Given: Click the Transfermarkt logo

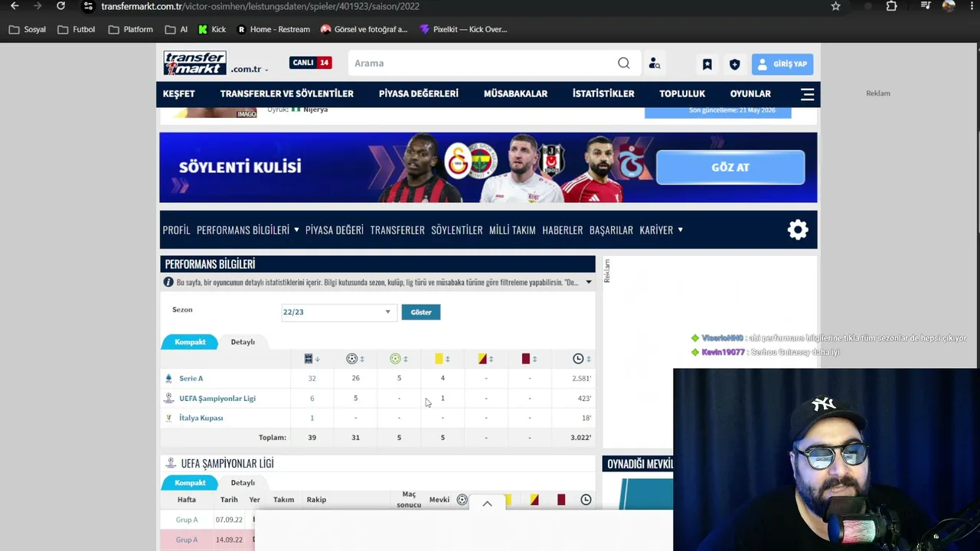Looking at the screenshot, I should click(x=194, y=63).
